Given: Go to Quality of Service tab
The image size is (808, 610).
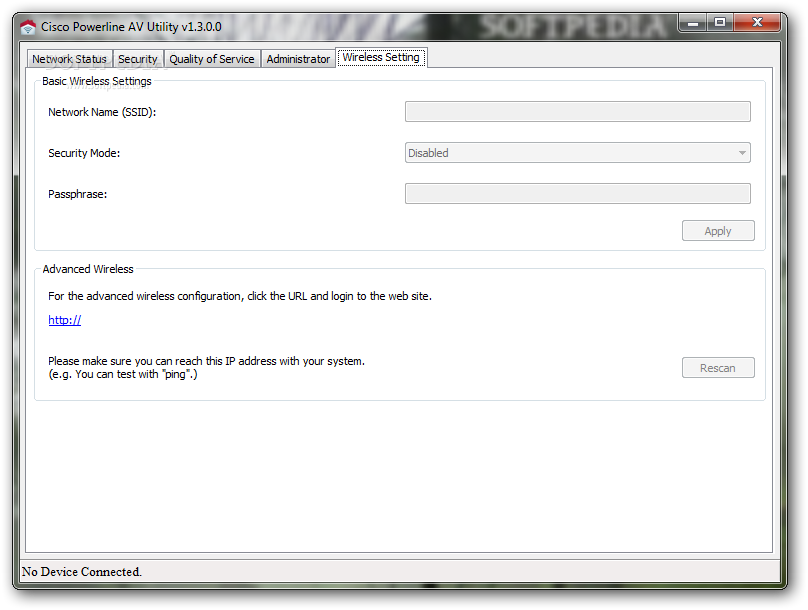Looking at the screenshot, I should point(212,59).
